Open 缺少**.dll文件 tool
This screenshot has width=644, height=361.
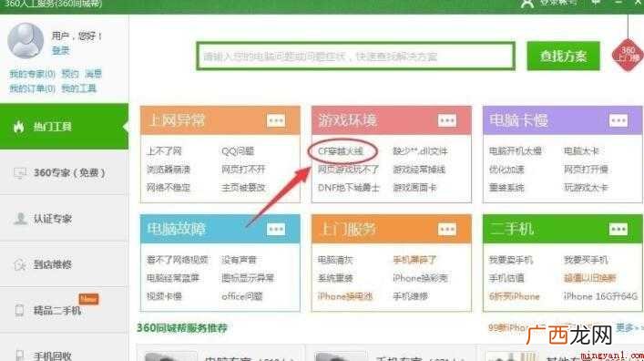(420, 151)
